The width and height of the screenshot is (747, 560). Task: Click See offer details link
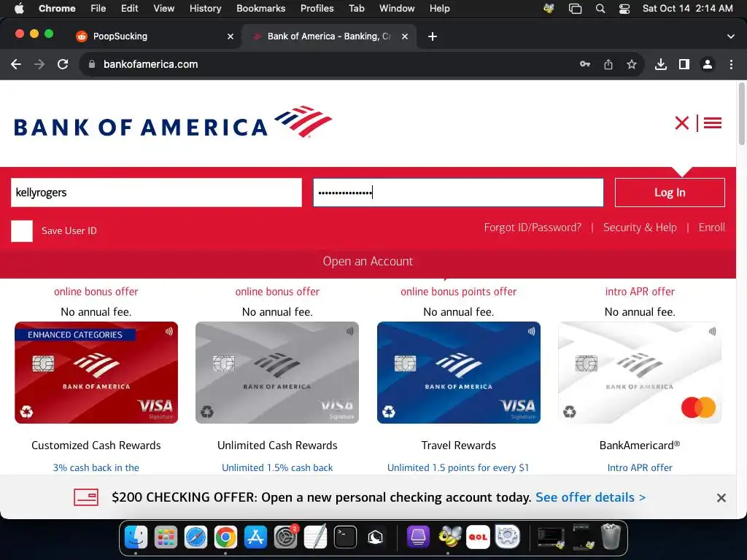click(591, 497)
